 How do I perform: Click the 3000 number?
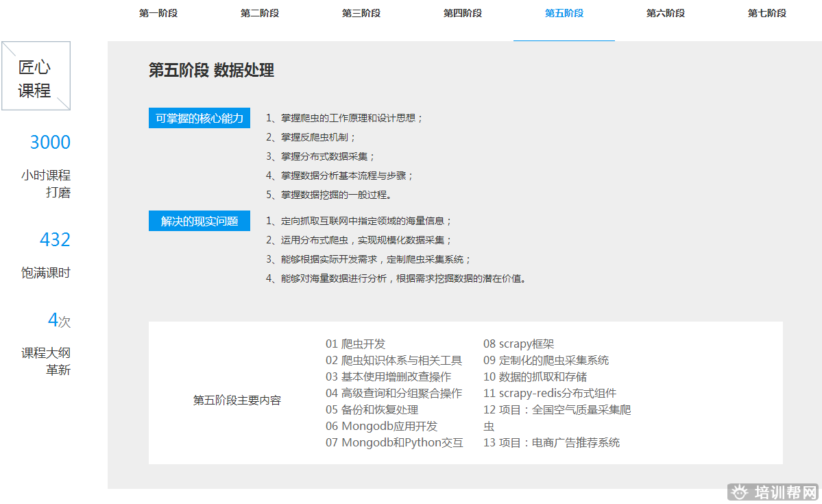pos(50,142)
